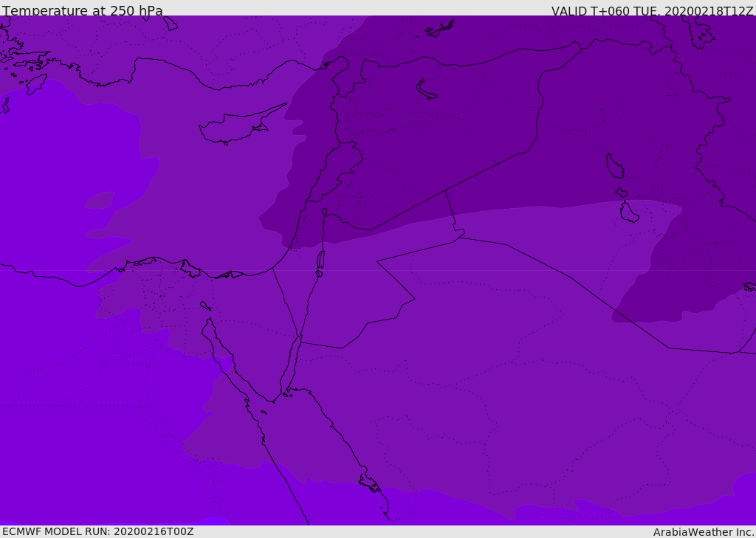The height and width of the screenshot is (538, 756).
Task: Click the island of Rhodes
Action: pyautogui.click(x=35, y=84)
